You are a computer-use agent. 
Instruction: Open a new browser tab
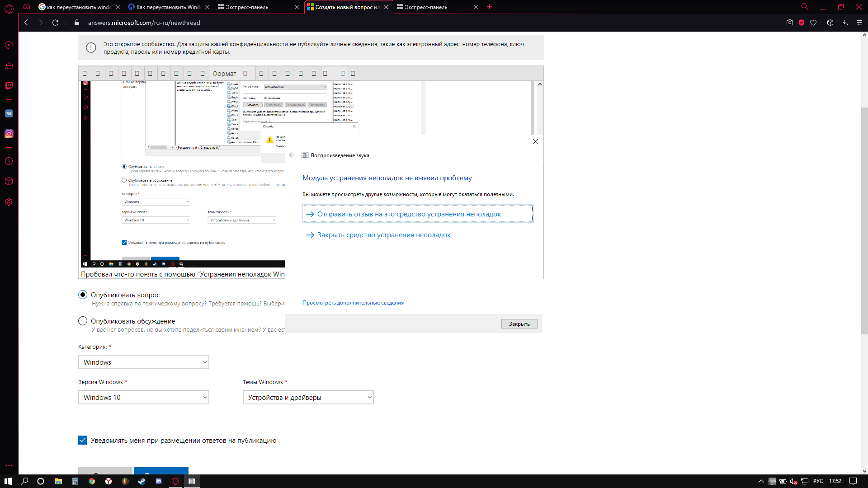[x=489, y=7]
